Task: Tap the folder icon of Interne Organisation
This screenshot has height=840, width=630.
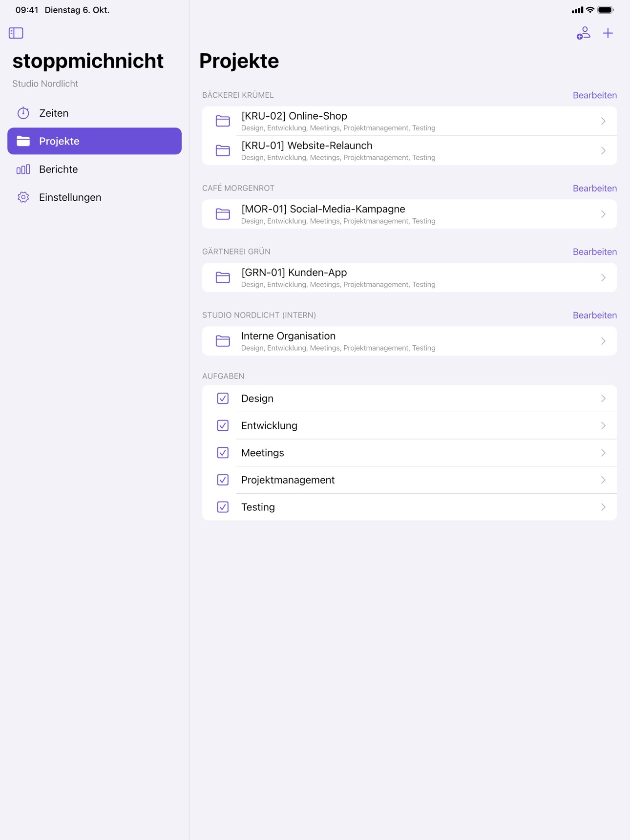Action: coord(223,341)
